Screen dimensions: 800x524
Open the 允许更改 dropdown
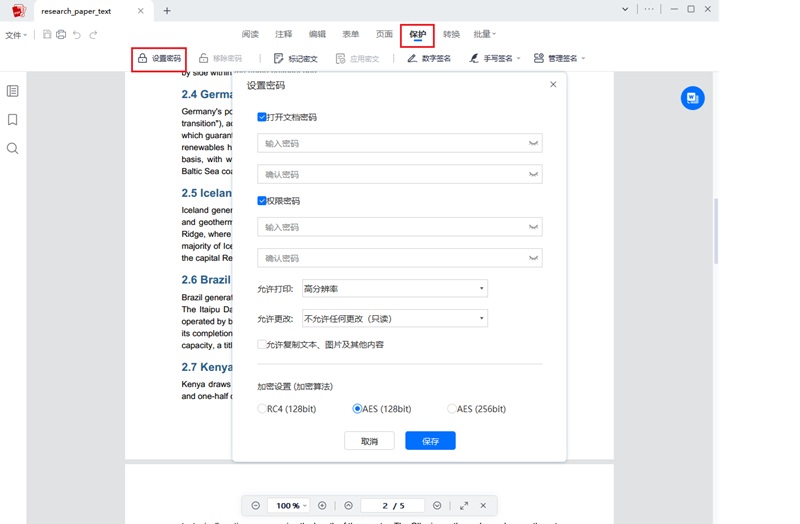(395, 318)
